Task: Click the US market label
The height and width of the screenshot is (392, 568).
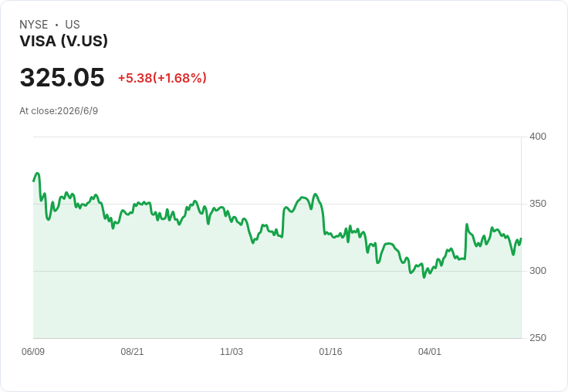Action: tap(73, 25)
